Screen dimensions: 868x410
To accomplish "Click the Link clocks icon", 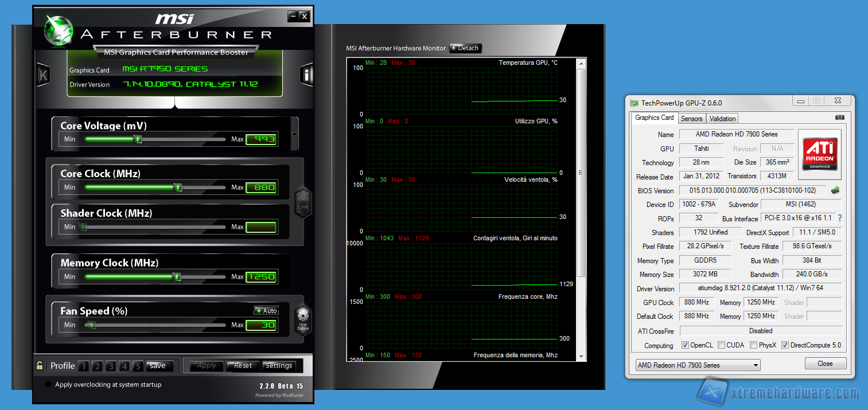I will pos(303,201).
